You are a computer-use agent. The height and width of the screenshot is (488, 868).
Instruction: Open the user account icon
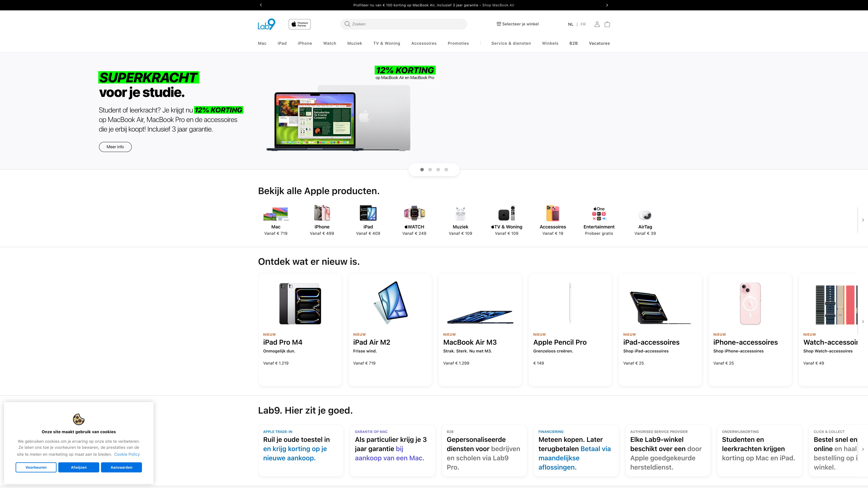tap(597, 24)
